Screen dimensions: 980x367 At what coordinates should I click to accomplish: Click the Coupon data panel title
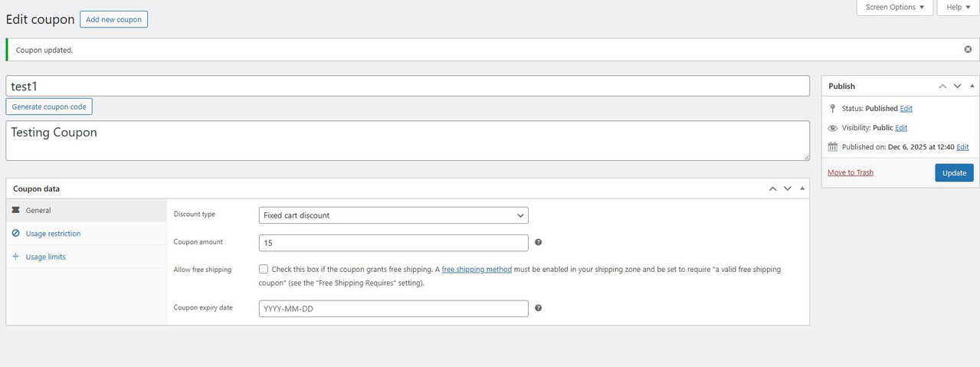coord(36,188)
